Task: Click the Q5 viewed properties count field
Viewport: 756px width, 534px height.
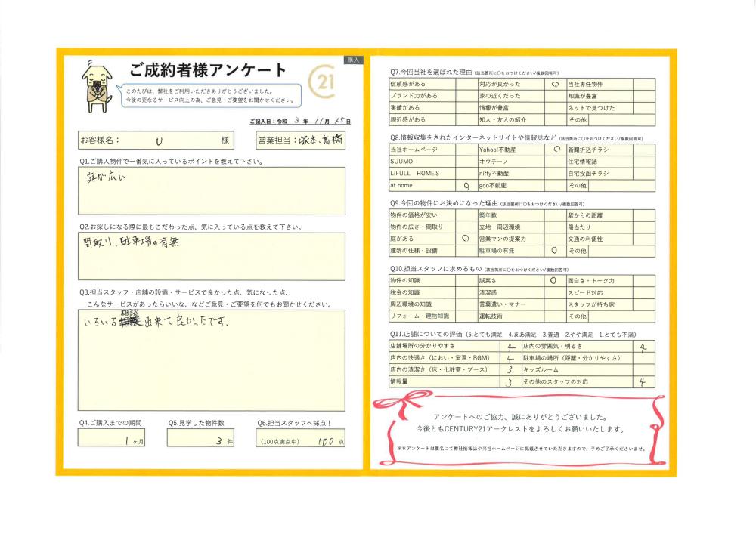Action: click(x=200, y=440)
